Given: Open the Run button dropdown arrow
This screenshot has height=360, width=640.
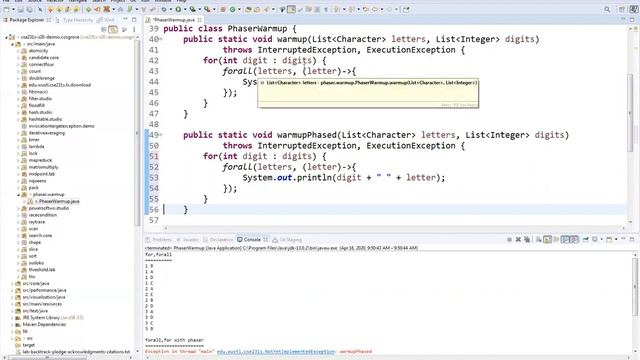Looking at the screenshot, I should [185, 9].
